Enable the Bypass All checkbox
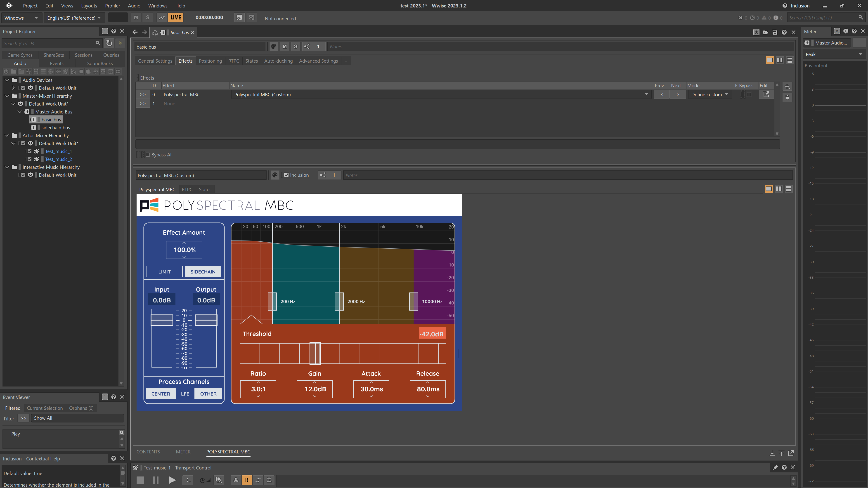868x488 pixels. coord(148,155)
